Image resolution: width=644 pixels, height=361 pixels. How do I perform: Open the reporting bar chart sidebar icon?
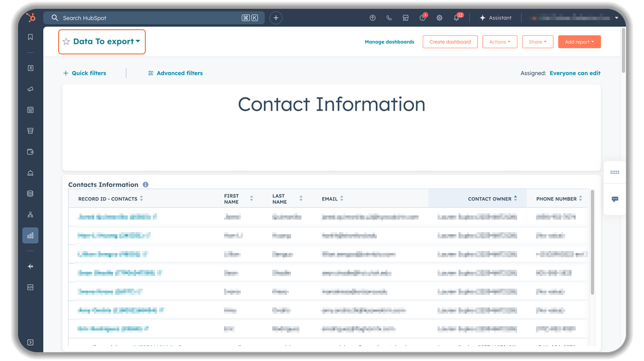30,236
